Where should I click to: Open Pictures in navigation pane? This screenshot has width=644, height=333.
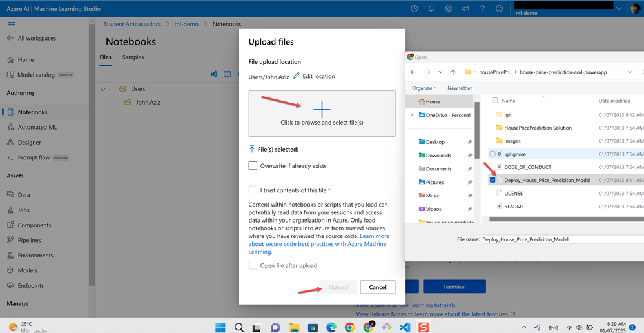pyautogui.click(x=434, y=182)
